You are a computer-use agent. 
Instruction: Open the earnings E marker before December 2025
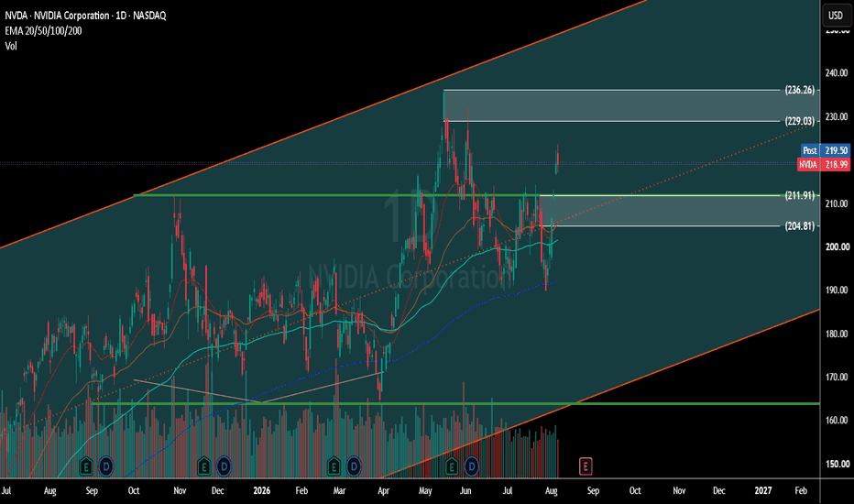[x=203, y=466]
